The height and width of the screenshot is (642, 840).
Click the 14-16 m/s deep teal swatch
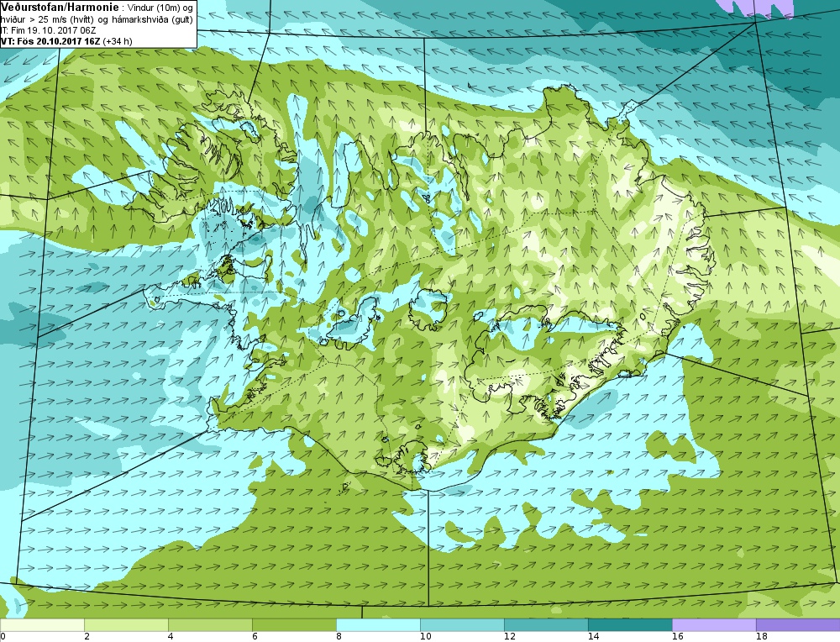pyautogui.click(x=631, y=625)
